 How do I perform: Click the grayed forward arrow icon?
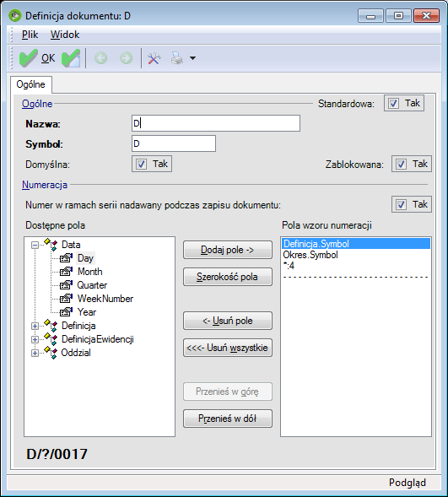tap(126, 58)
